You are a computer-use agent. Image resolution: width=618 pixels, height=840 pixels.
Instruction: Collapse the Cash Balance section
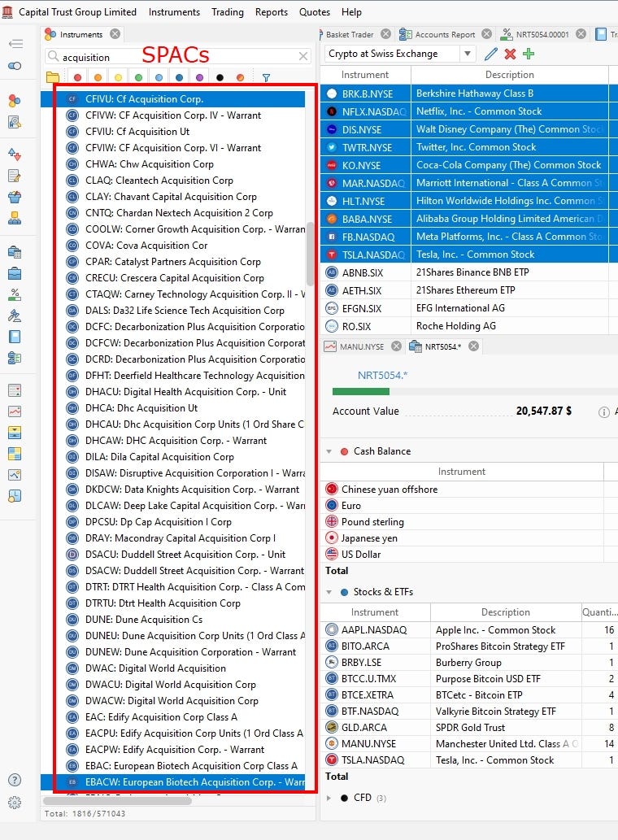(x=329, y=451)
